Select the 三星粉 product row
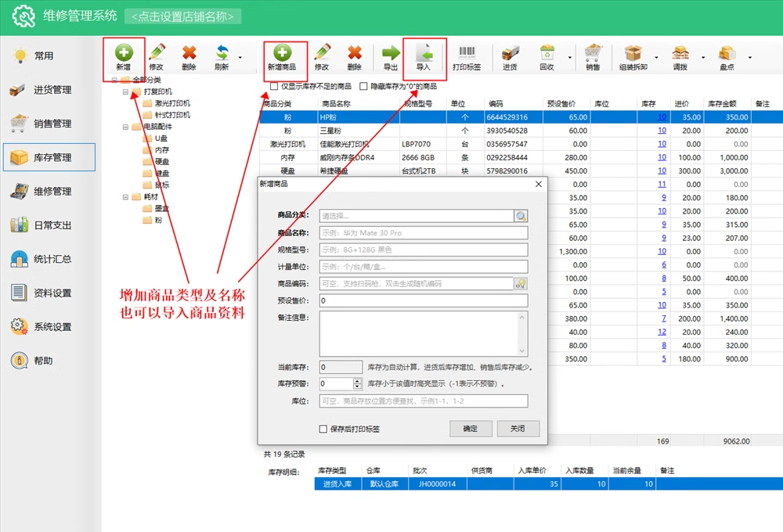This screenshot has height=532, width=783. (x=521, y=131)
